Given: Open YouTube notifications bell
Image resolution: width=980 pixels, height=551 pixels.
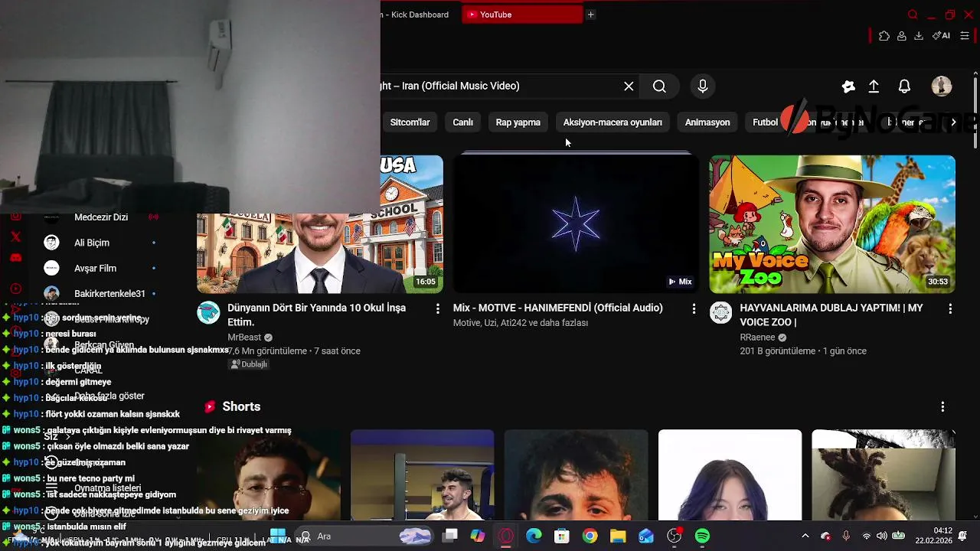Looking at the screenshot, I should (x=904, y=86).
